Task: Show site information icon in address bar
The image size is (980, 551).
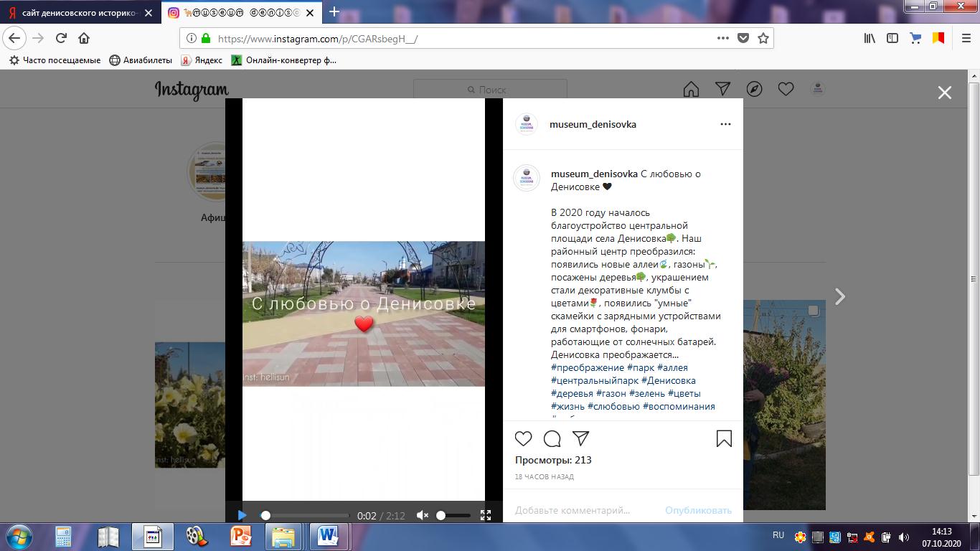Action: 192,39
